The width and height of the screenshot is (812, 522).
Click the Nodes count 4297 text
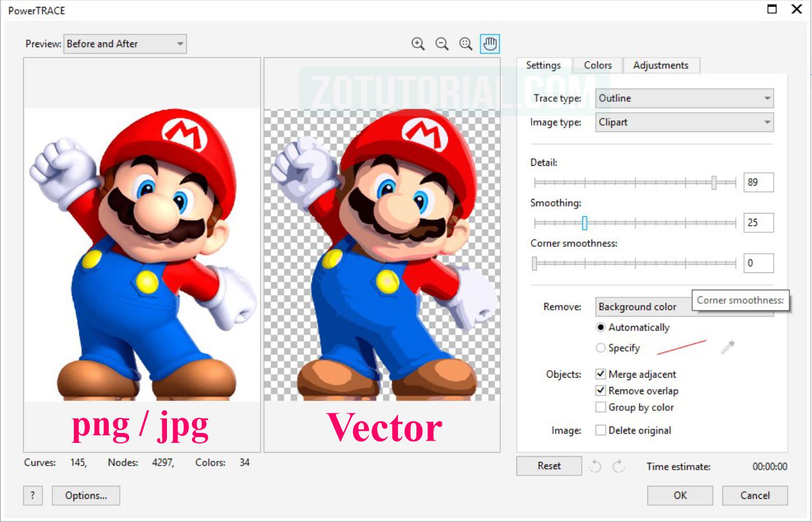(x=163, y=463)
